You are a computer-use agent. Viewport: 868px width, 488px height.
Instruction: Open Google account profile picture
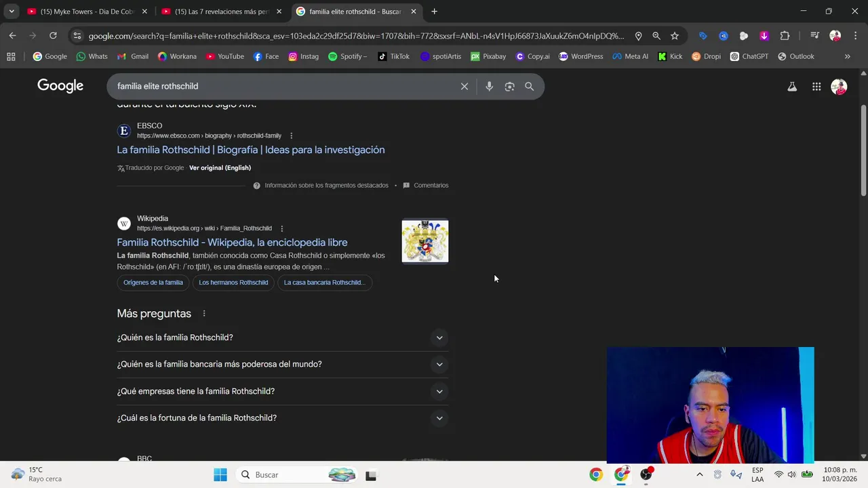click(839, 87)
